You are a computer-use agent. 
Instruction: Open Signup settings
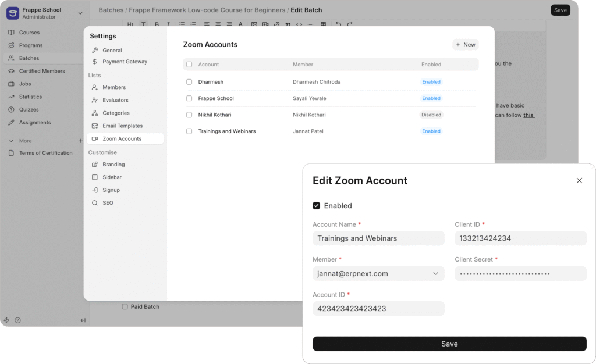(x=111, y=190)
